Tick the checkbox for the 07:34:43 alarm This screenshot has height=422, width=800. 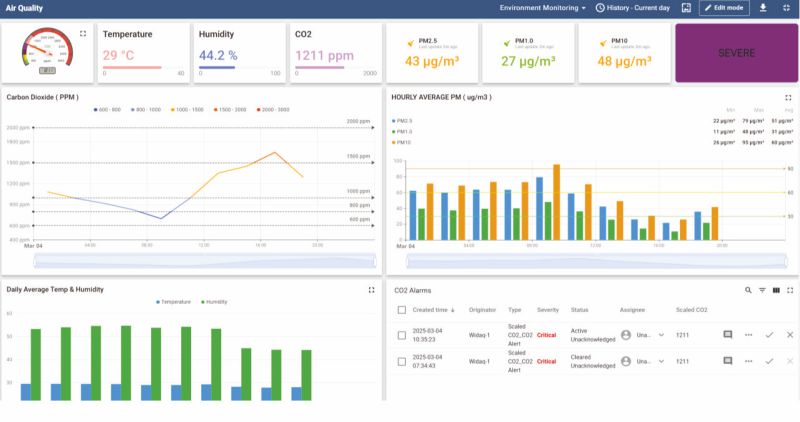[402, 361]
